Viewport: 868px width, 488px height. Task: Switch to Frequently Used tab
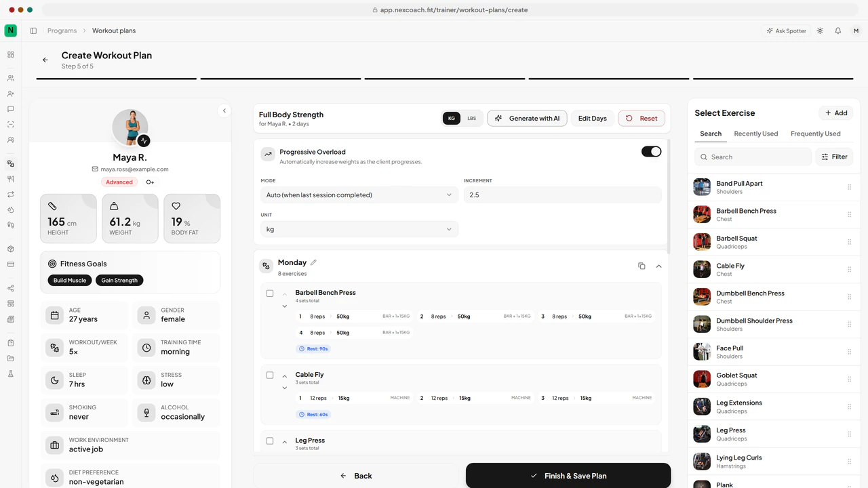tap(815, 134)
